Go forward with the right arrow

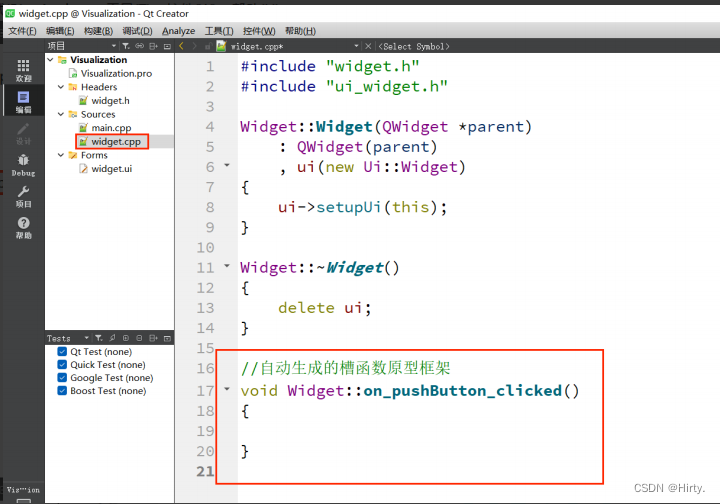[195, 46]
